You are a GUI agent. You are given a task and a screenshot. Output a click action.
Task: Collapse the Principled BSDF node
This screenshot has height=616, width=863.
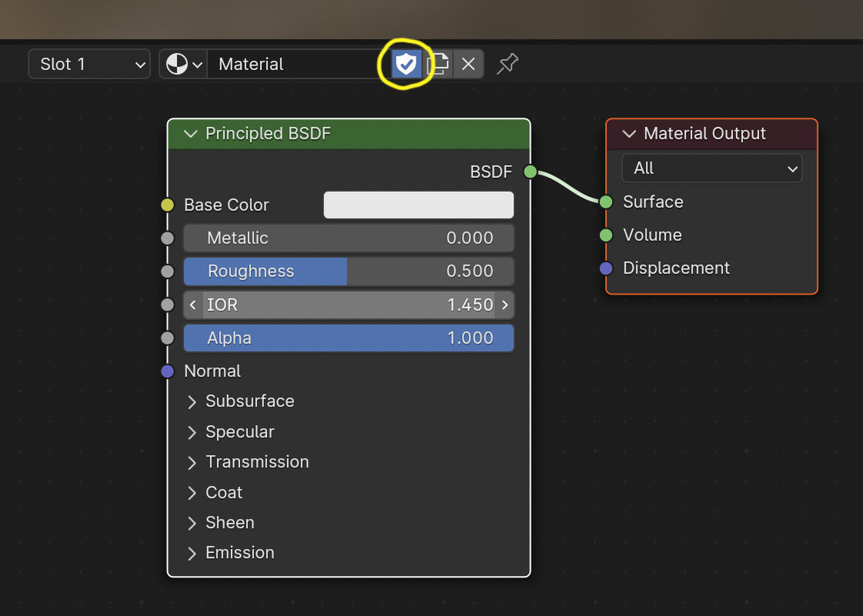tap(190, 134)
